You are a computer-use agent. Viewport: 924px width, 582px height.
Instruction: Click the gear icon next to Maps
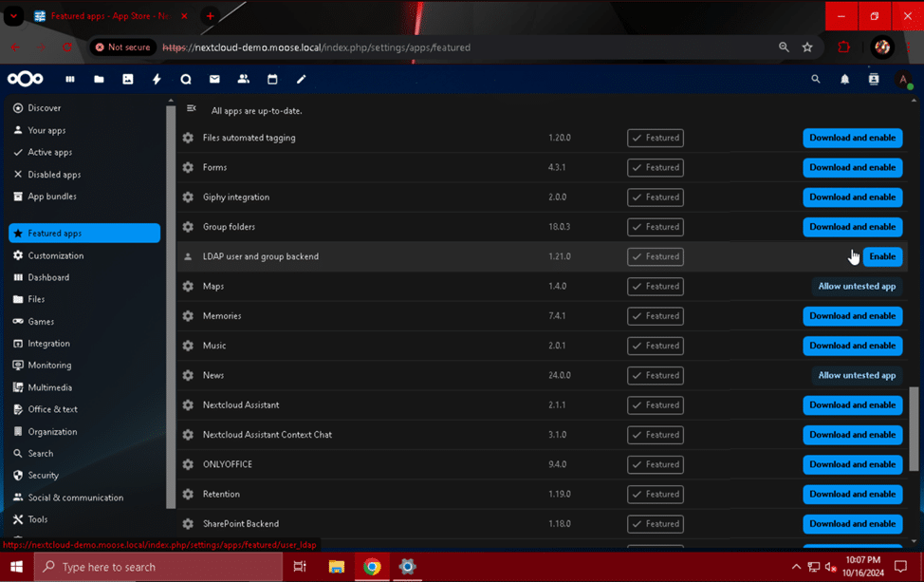tap(188, 286)
